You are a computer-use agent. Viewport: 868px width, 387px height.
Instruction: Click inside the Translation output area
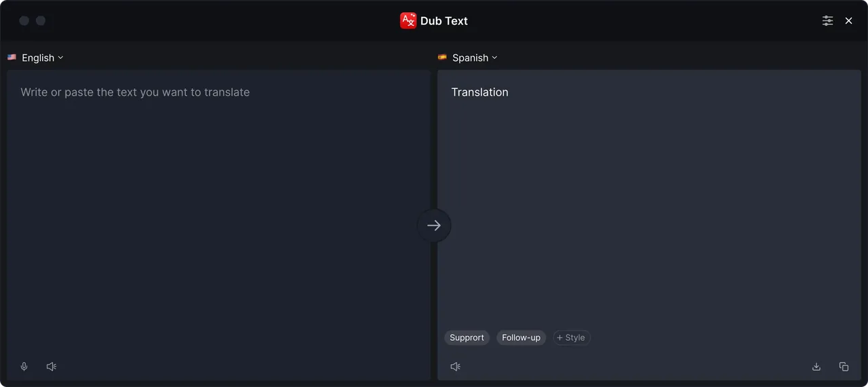click(x=649, y=204)
